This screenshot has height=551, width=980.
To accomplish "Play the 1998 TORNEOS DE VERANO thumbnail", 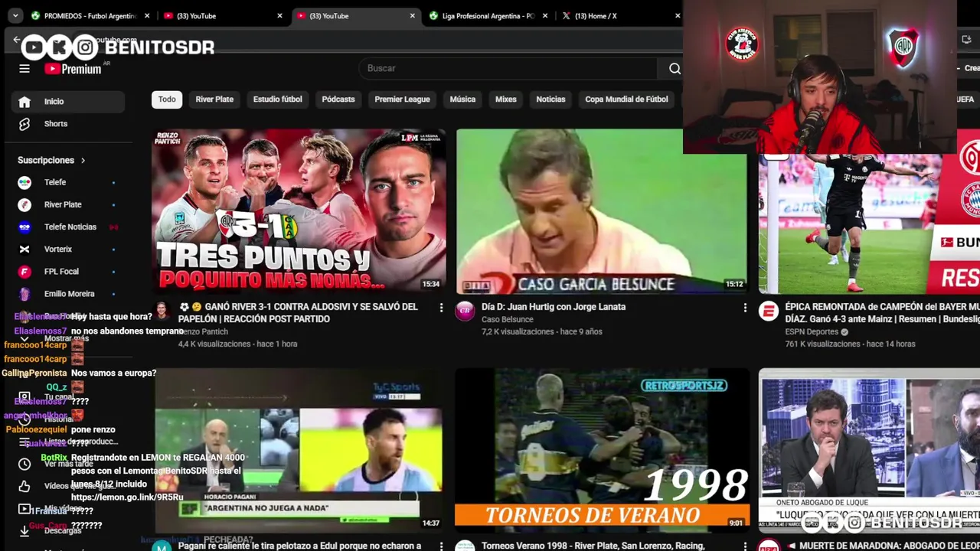I will click(x=603, y=452).
